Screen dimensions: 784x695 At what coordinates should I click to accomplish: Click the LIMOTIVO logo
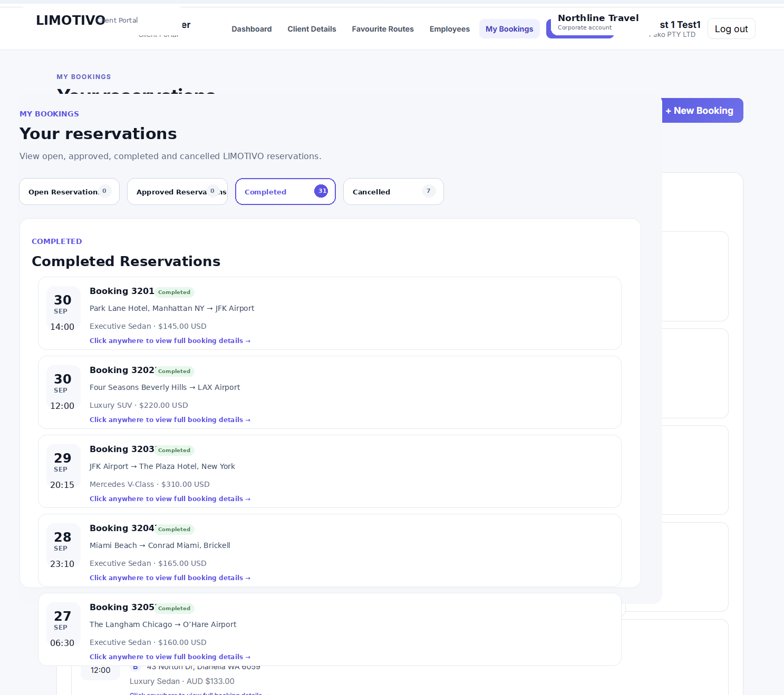(x=71, y=20)
